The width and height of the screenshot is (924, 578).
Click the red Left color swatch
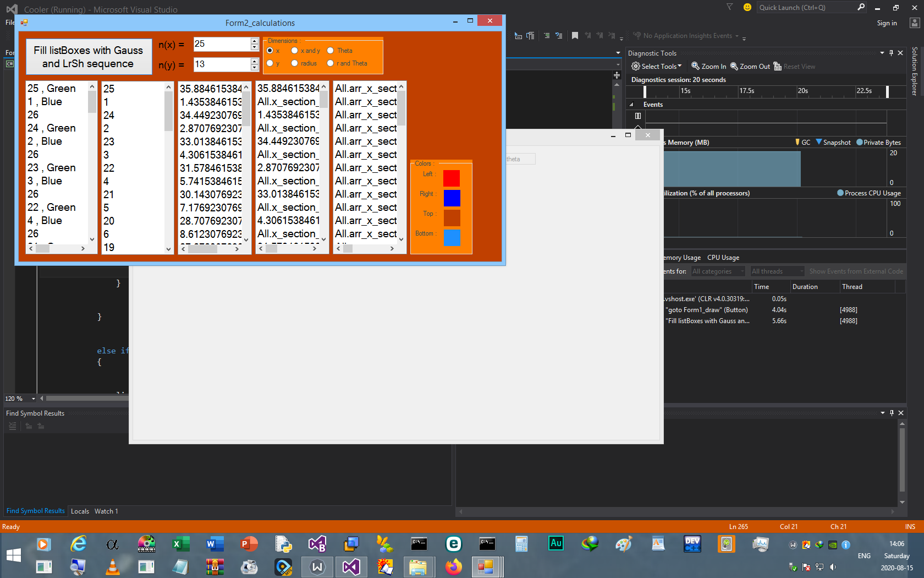coord(452,178)
